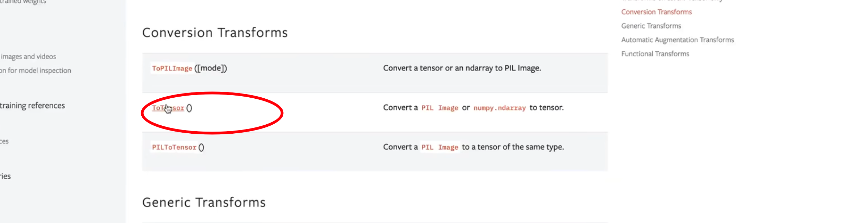Open the trained weights navigation item
The width and height of the screenshot is (868, 223).
click(x=23, y=2)
